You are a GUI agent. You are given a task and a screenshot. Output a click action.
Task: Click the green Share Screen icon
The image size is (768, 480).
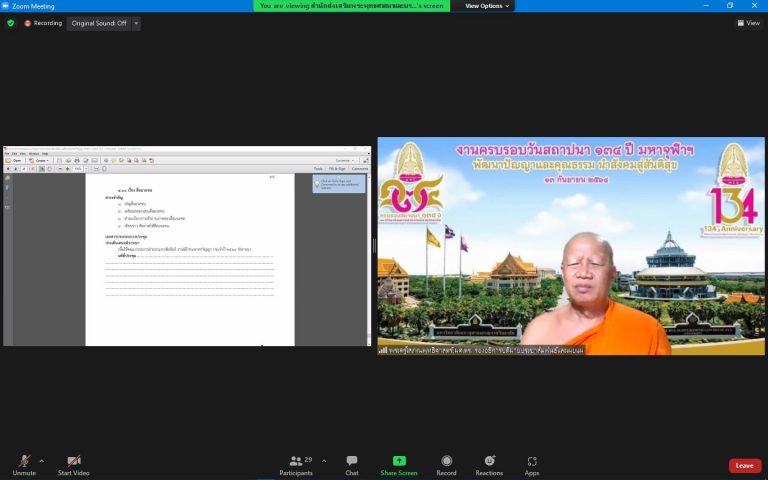coord(399,461)
